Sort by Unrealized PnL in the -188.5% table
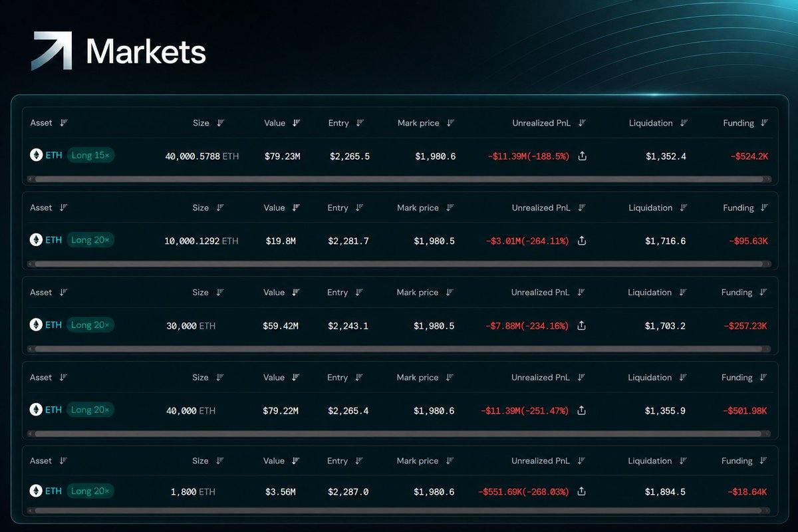This screenshot has height=532, width=798. tap(582, 123)
